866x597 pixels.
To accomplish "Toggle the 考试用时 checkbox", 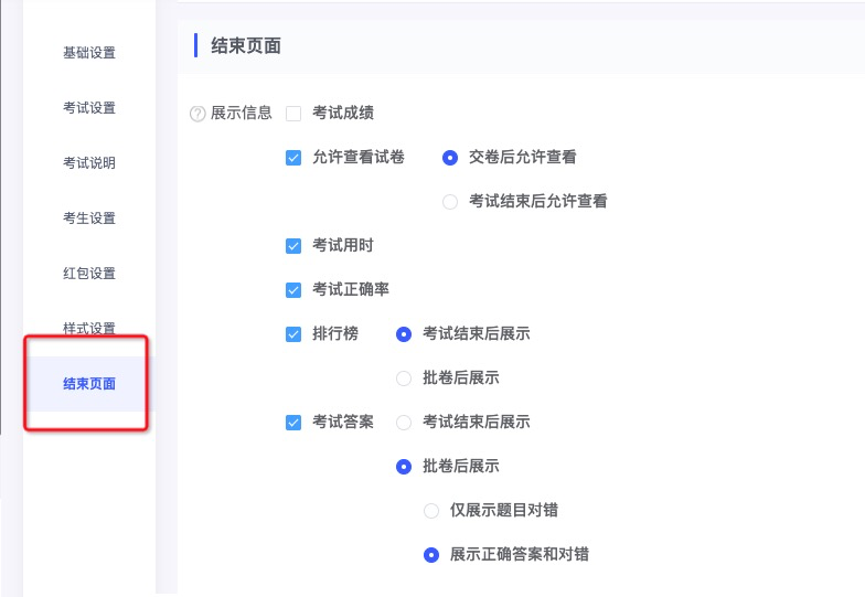I will point(293,246).
